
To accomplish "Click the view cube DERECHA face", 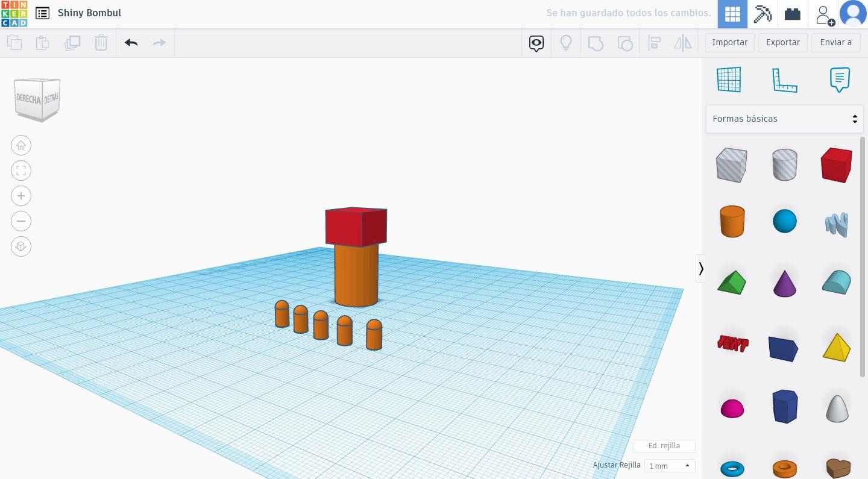I will tap(28, 99).
